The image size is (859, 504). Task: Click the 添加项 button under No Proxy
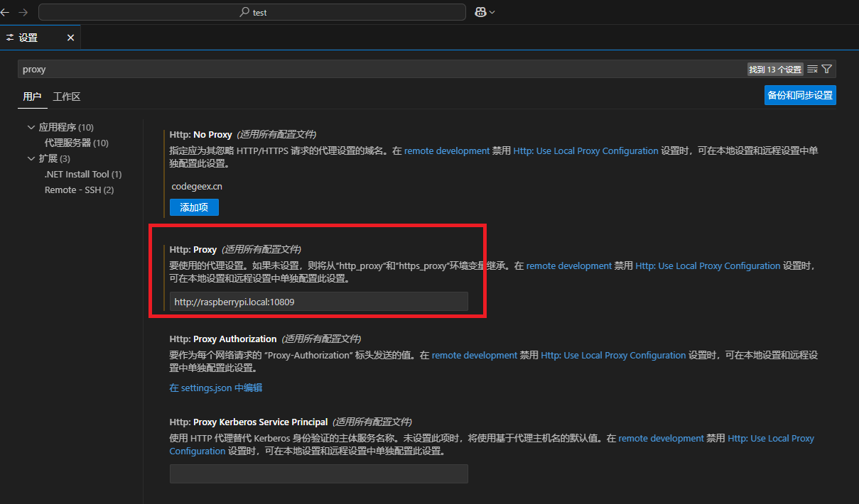coord(194,207)
